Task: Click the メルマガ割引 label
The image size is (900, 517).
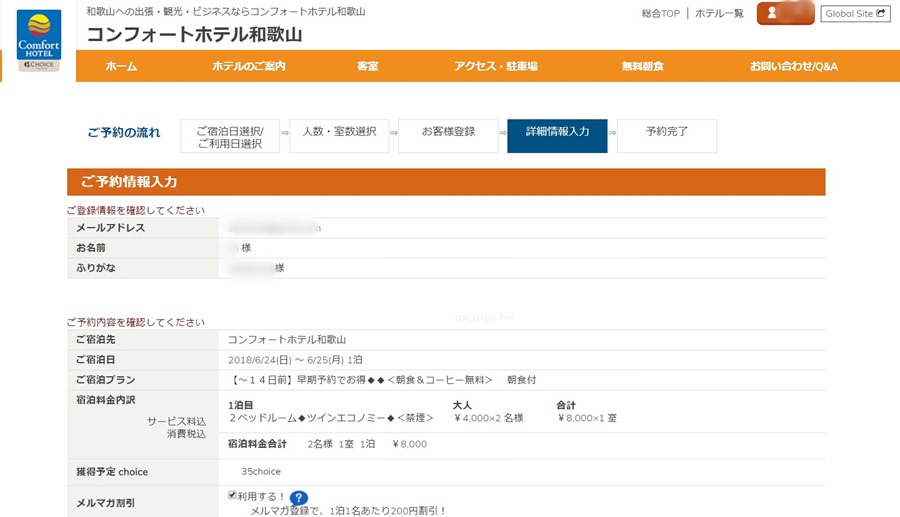Action: (105, 503)
